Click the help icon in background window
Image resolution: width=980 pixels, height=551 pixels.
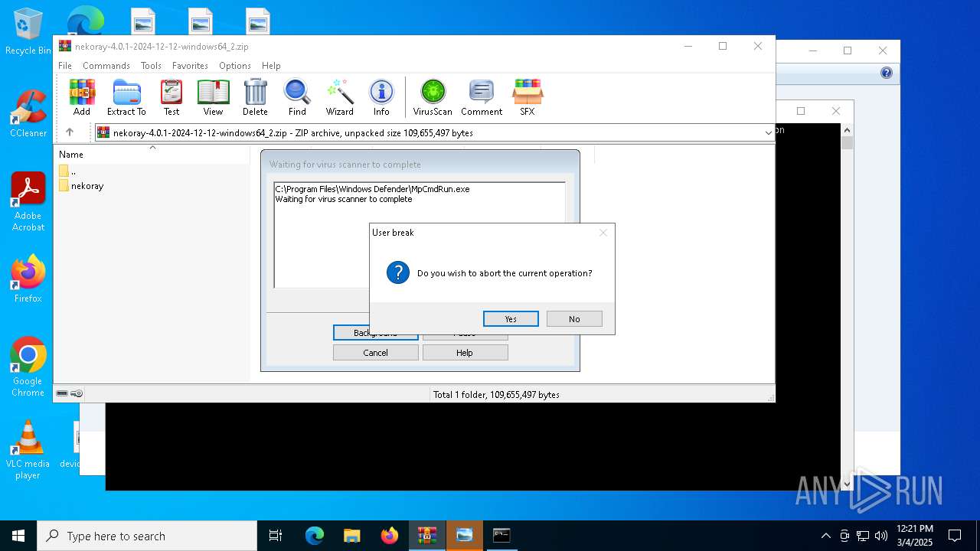click(887, 73)
